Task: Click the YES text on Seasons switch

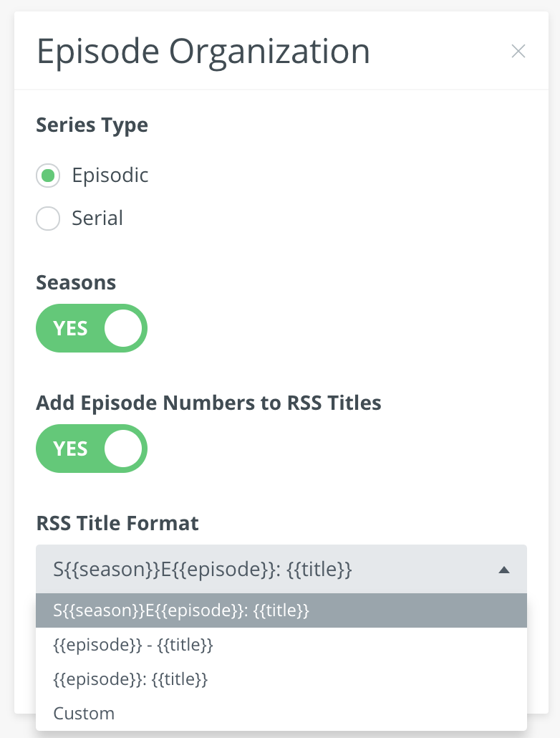Action: pyautogui.click(x=70, y=328)
